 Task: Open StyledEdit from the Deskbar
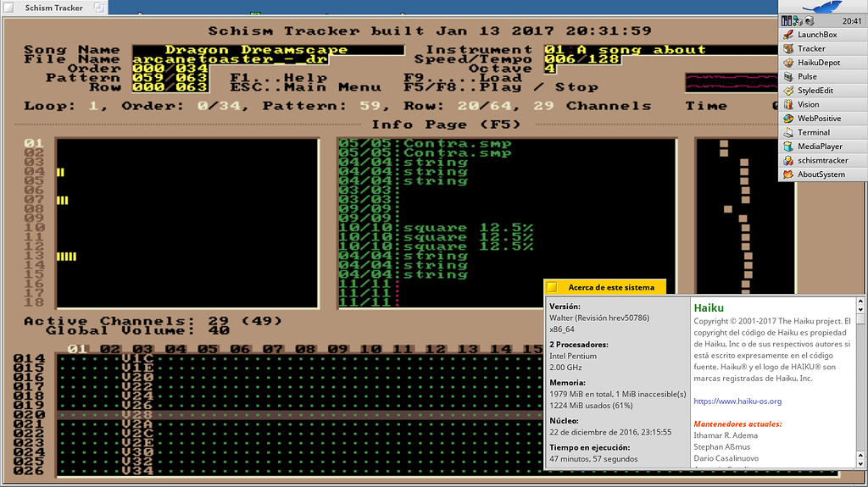(822, 91)
